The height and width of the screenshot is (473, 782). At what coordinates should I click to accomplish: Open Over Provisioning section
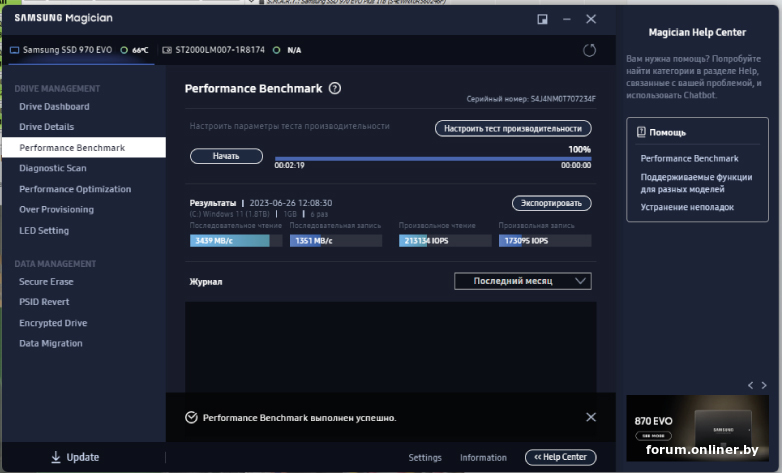click(x=56, y=210)
